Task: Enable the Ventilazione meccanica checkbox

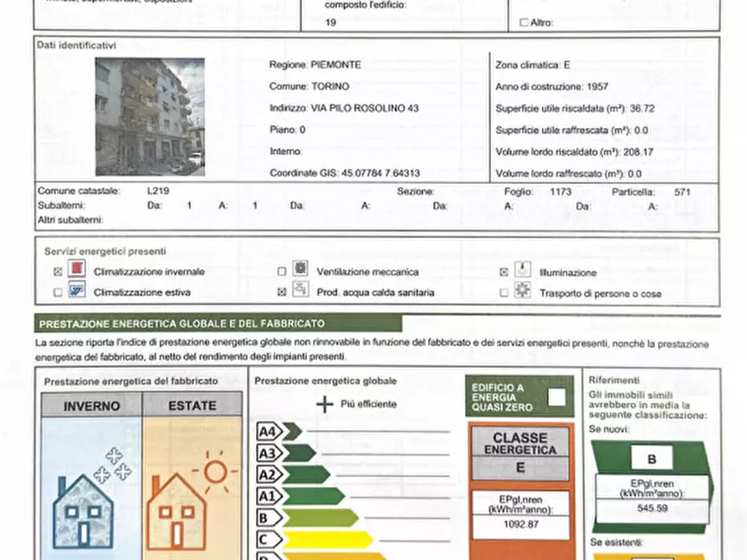Action: (x=282, y=271)
